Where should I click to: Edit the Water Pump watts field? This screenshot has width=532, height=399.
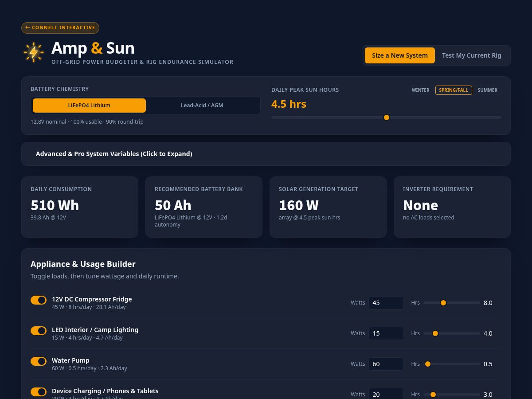(386, 364)
